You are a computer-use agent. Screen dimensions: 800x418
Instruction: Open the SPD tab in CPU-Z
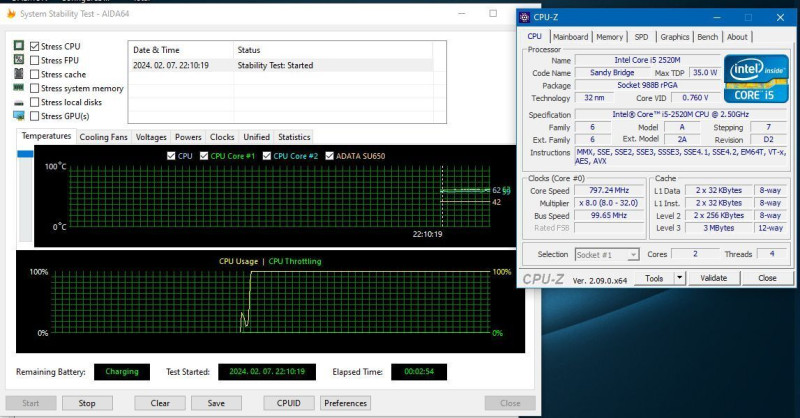[641, 37]
